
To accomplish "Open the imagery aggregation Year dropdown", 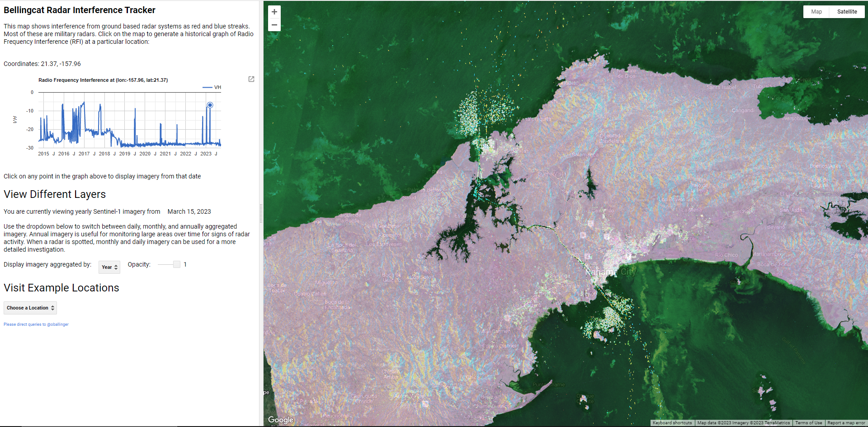I will [109, 267].
